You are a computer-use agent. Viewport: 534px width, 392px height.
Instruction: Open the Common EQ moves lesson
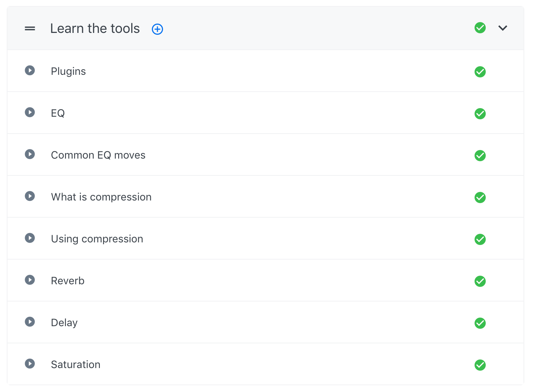(98, 155)
